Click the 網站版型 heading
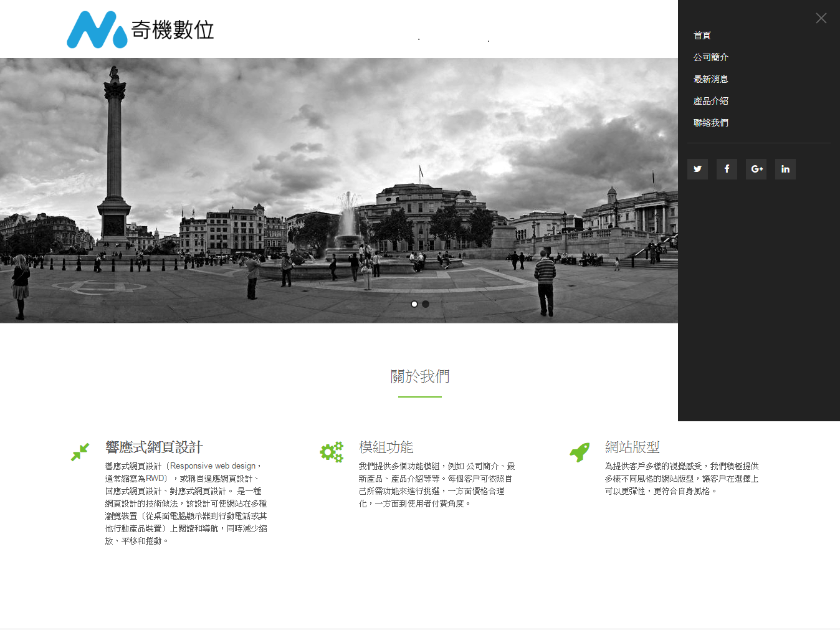The width and height of the screenshot is (840, 630). pos(632,447)
